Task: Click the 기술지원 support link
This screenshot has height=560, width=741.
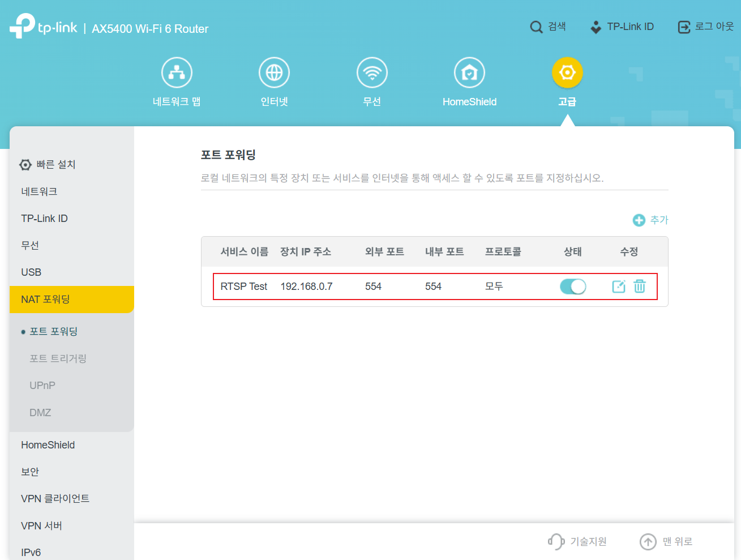Action: (577, 542)
